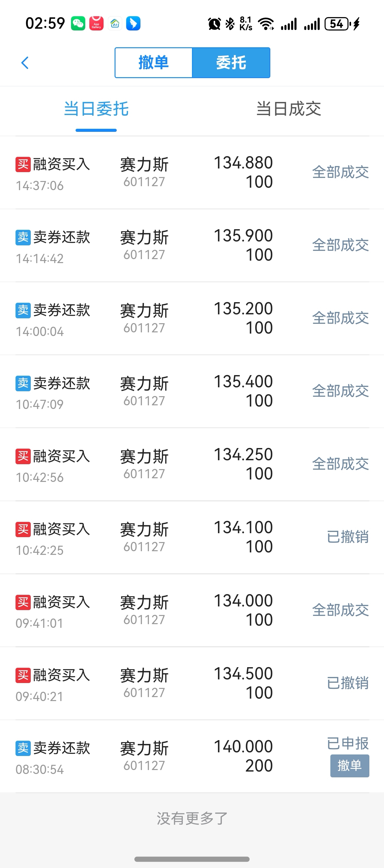Image resolution: width=384 pixels, height=868 pixels.
Task: Select the 当日成交 tab
Action: [288, 109]
